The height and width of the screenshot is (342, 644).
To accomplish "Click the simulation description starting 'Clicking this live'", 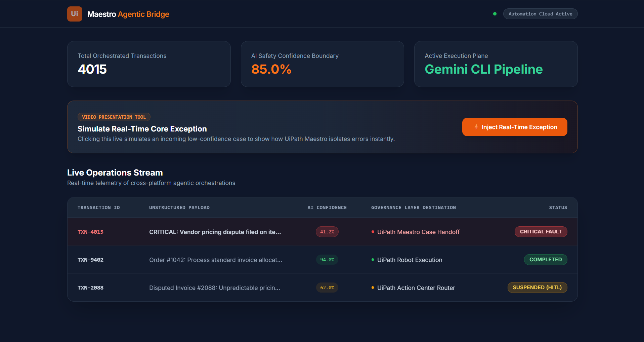I will 236,139.
